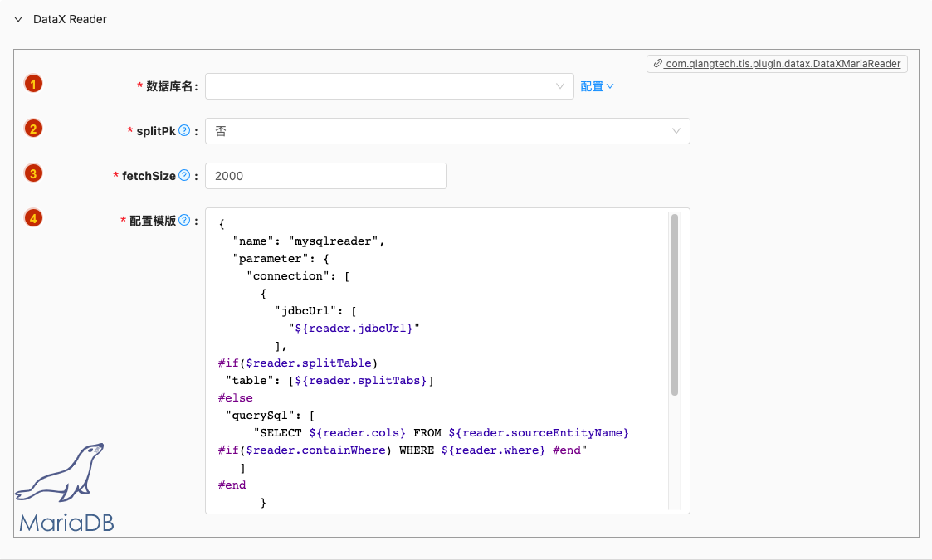The image size is (932, 560).
Task: Click the fetchSize field label
Action: click(149, 176)
